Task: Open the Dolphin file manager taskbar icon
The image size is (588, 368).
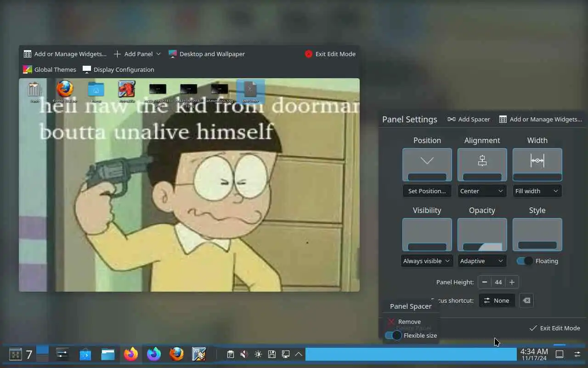Action: point(108,354)
